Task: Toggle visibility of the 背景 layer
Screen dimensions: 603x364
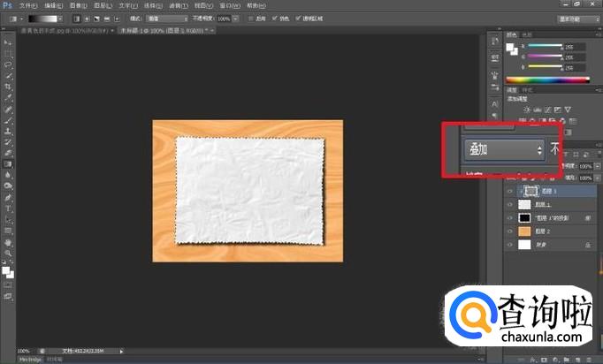Action: 509,244
